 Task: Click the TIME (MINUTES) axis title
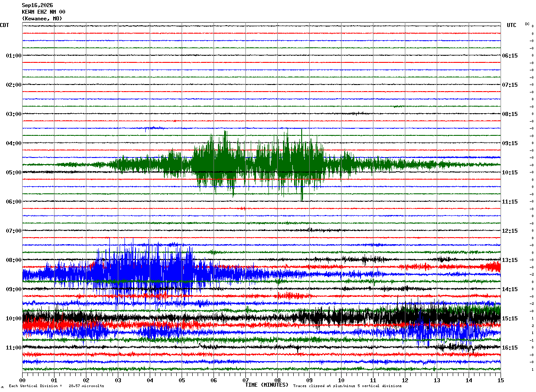pos(267,385)
